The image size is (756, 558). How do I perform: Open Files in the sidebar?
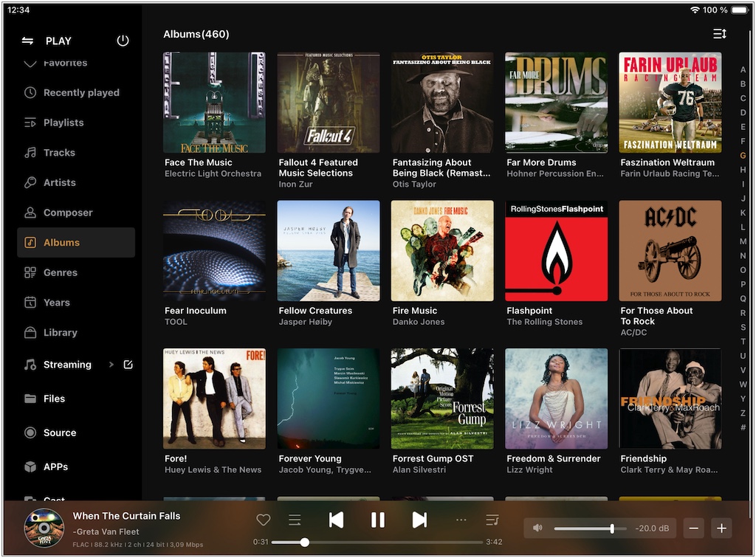(76, 399)
